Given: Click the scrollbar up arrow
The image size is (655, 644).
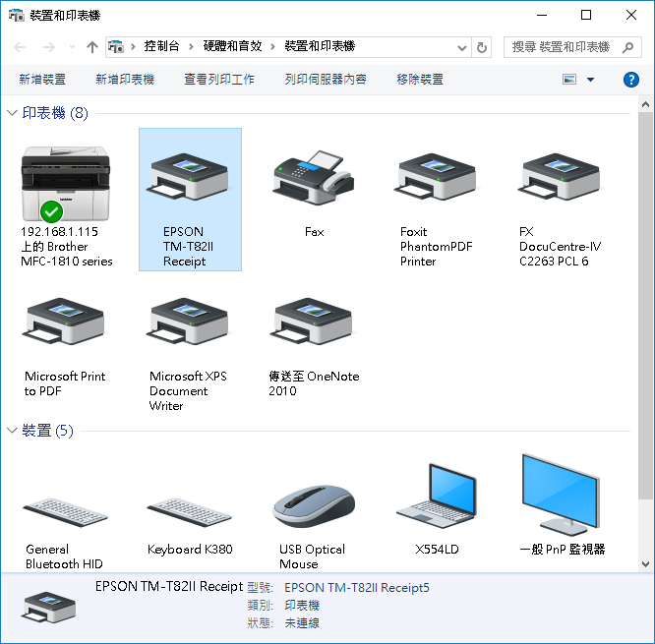Looking at the screenshot, I should coord(645,104).
